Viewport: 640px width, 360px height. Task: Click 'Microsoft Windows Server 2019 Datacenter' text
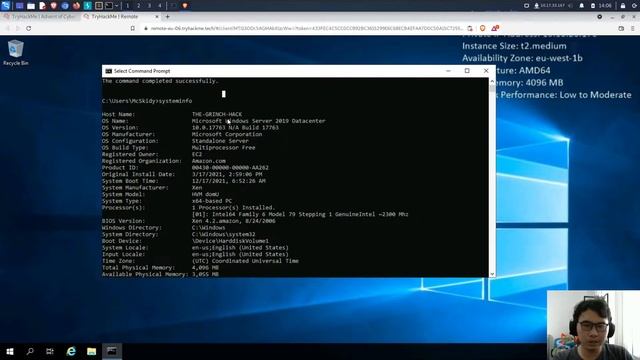pyautogui.click(x=258, y=121)
